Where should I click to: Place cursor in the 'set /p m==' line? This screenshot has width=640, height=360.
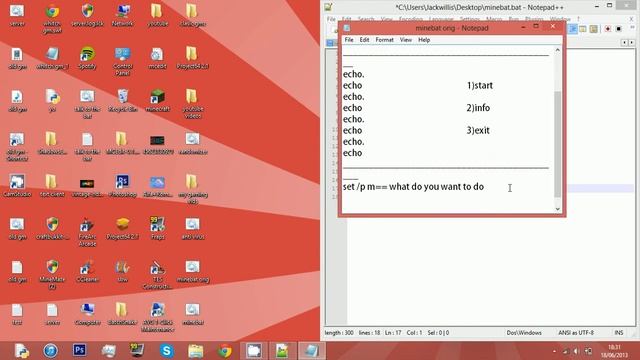pyautogui.click(x=413, y=187)
